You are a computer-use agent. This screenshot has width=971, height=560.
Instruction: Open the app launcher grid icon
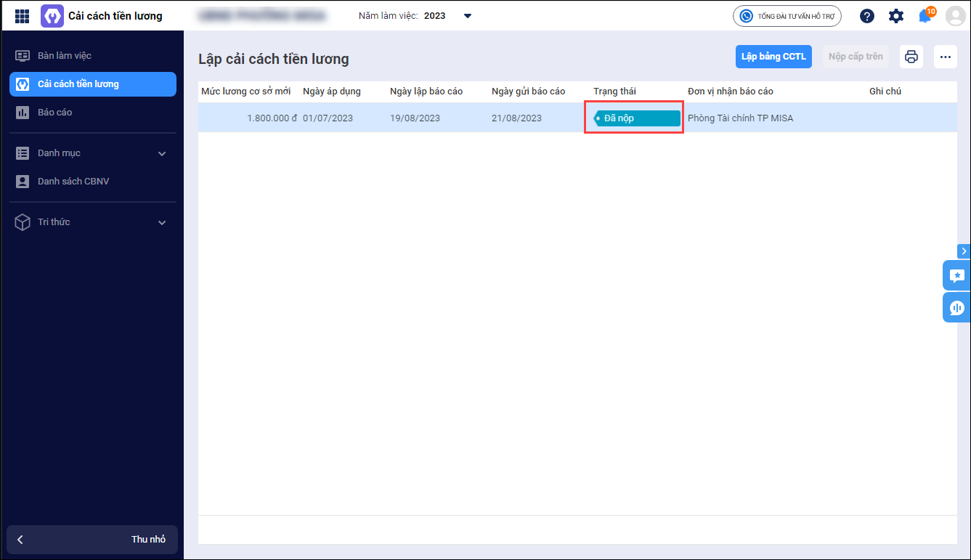(23, 16)
